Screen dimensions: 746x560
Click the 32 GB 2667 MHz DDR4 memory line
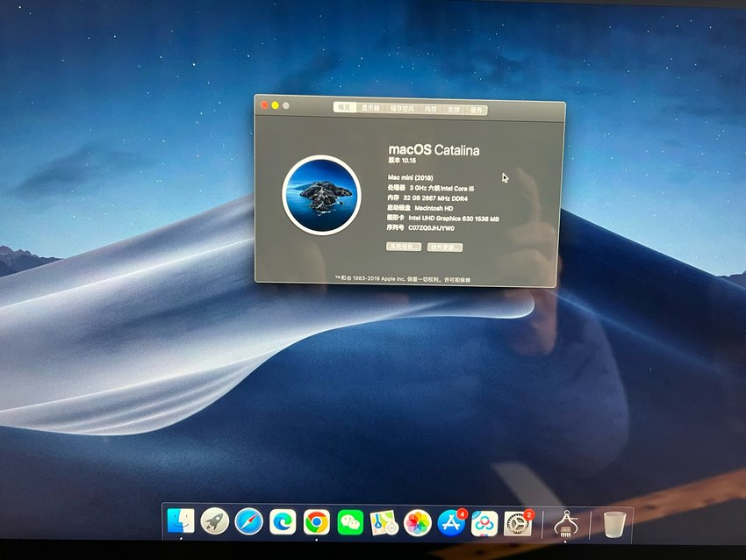(x=427, y=197)
